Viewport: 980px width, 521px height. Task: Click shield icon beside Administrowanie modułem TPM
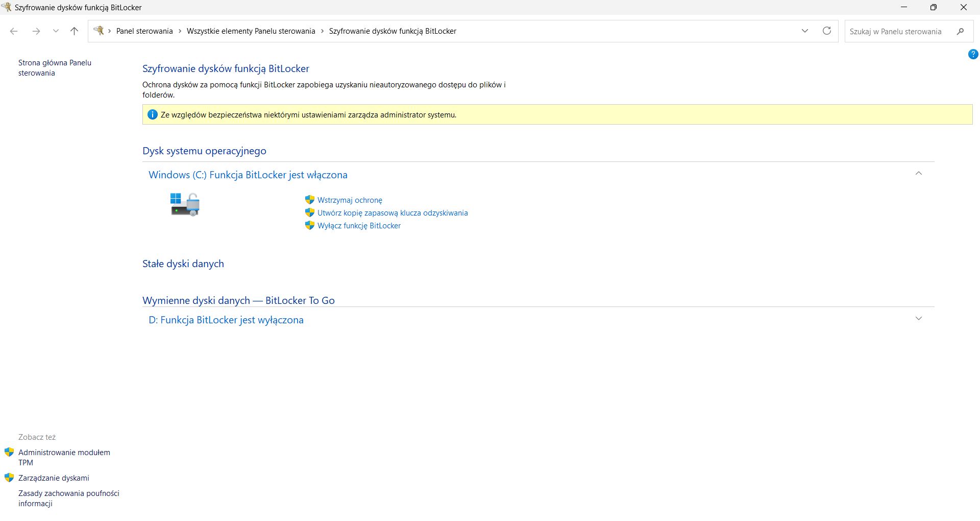pos(9,452)
